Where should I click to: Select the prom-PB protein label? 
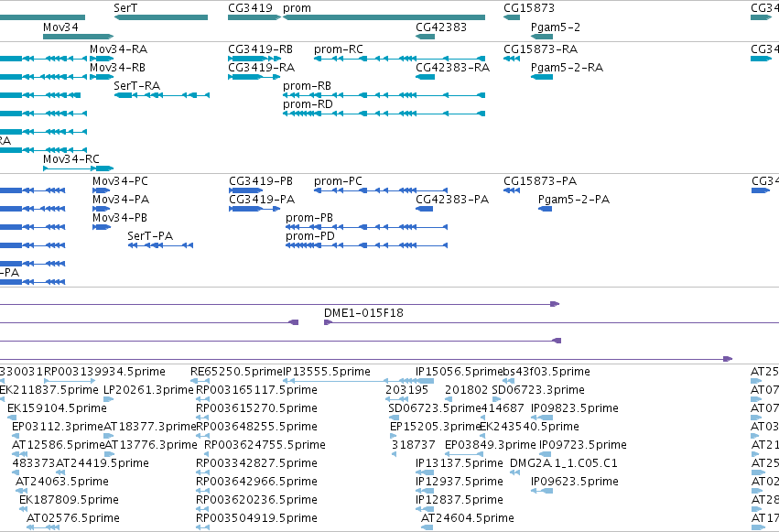[309, 218]
